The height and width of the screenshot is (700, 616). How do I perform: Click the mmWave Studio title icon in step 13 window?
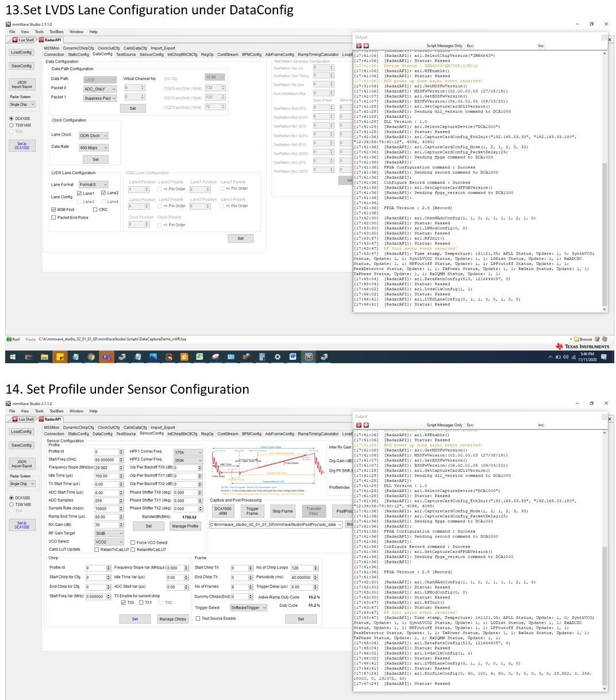click(8, 24)
